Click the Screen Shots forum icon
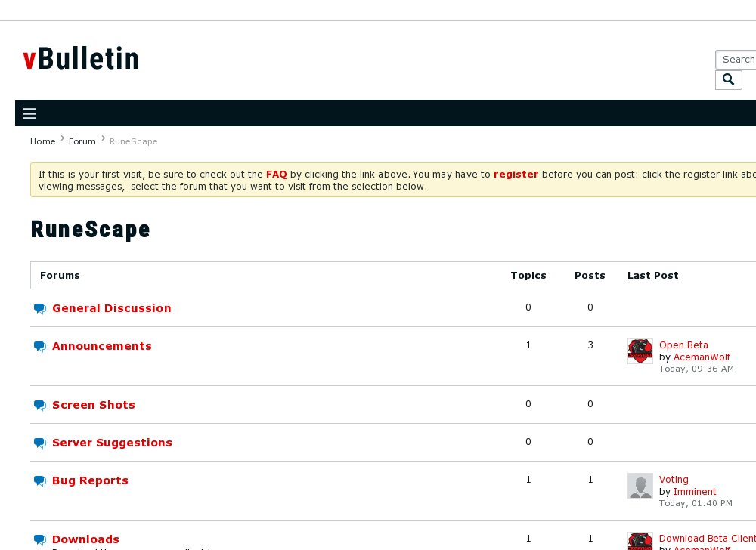 [40, 405]
